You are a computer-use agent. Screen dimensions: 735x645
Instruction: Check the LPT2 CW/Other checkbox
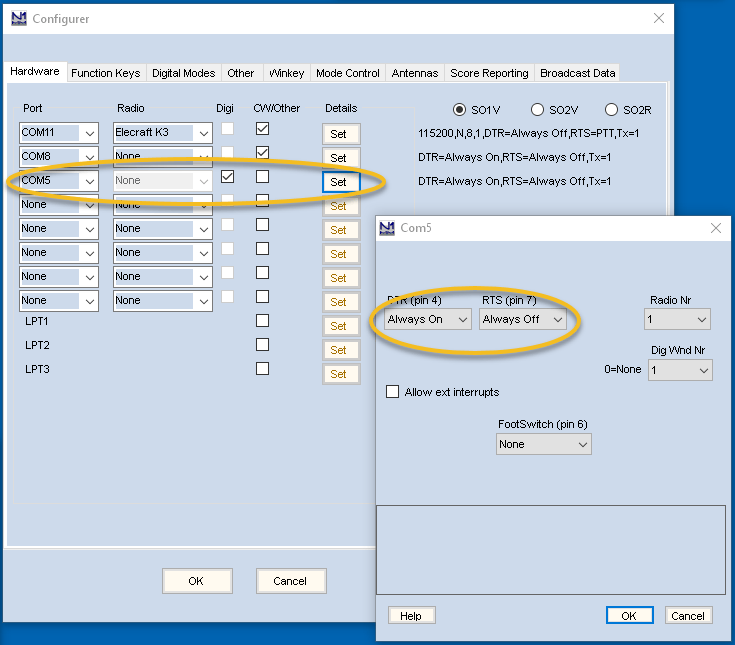click(262, 345)
